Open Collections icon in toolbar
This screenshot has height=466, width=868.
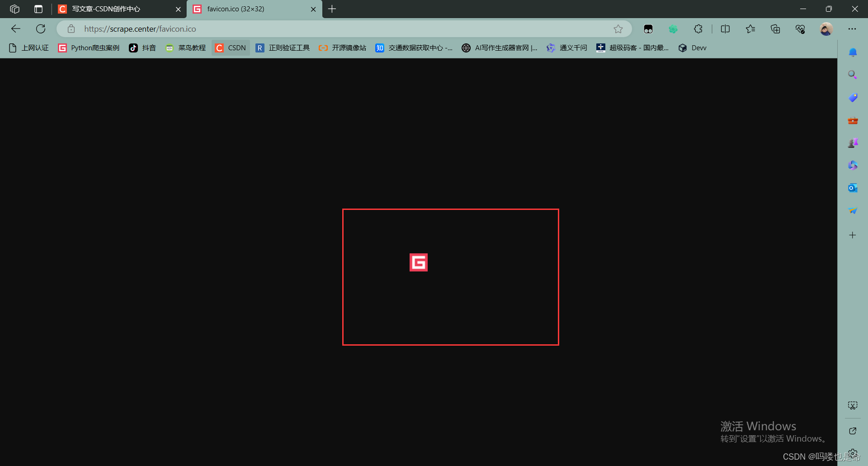coord(775,29)
